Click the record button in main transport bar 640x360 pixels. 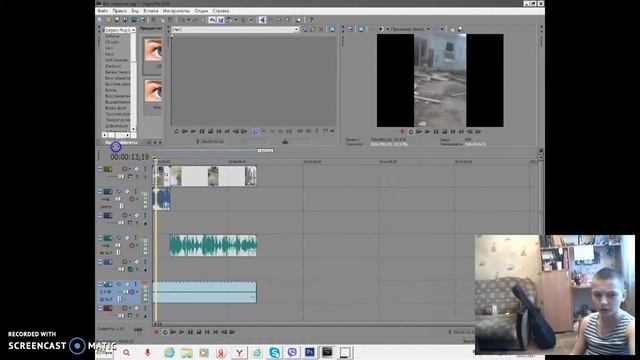pyautogui.click(x=156, y=332)
